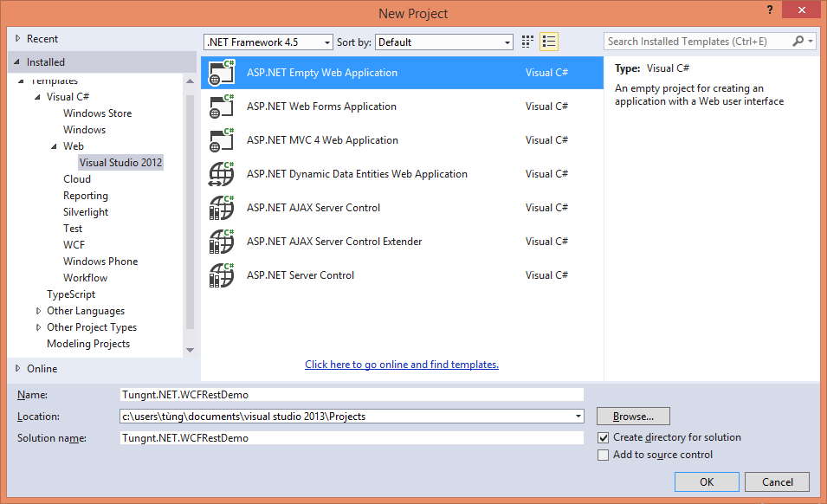Focus the Solution name field
Viewport: 827px width, 504px height.
[x=352, y=438]
